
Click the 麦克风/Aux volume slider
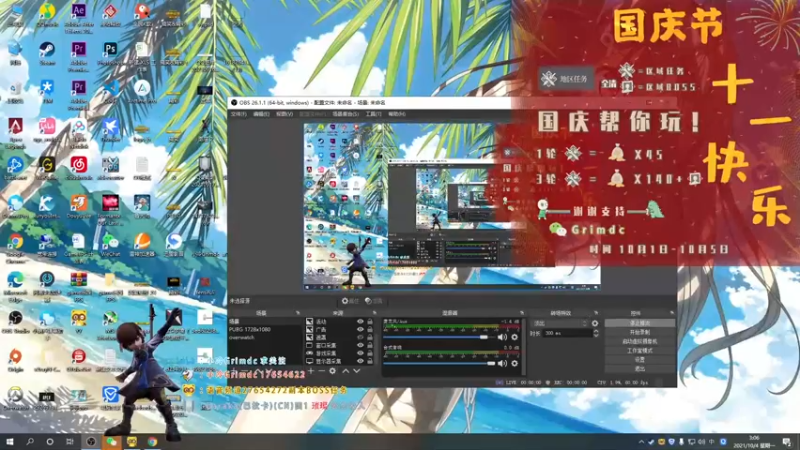coord(439,337)
